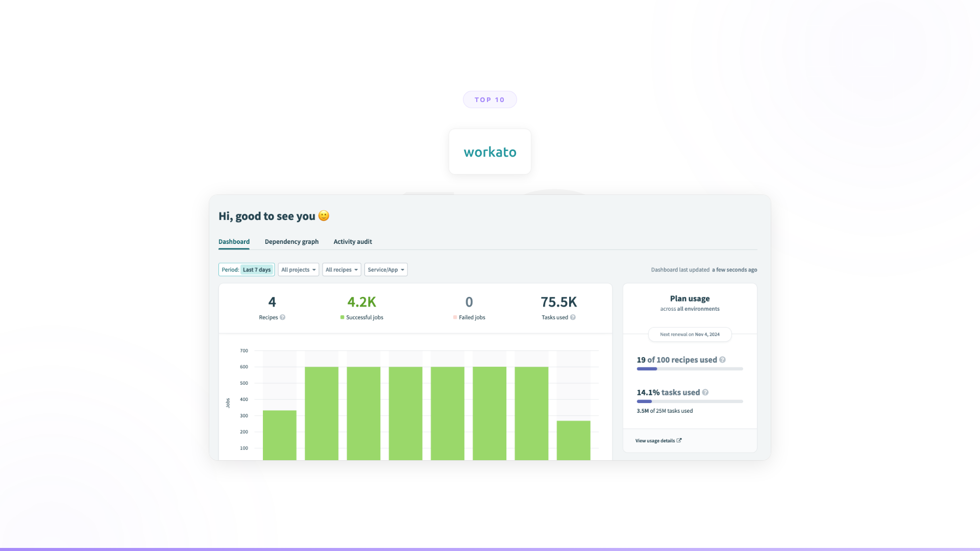Click the smiley emoji in greeting

324,216
